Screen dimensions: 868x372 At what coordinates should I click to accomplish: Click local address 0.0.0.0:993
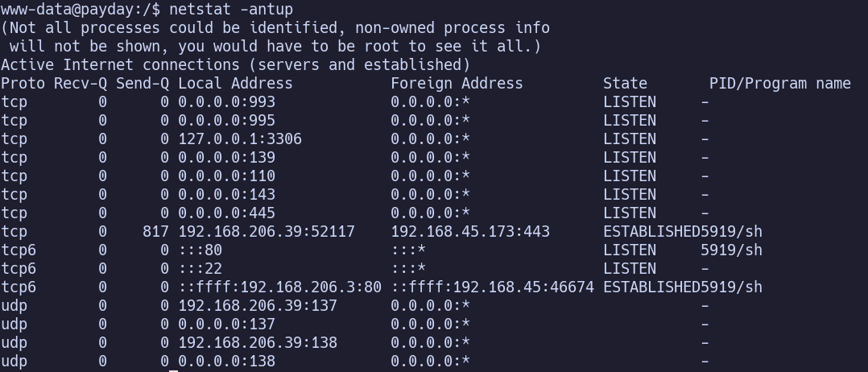(226, 101)
